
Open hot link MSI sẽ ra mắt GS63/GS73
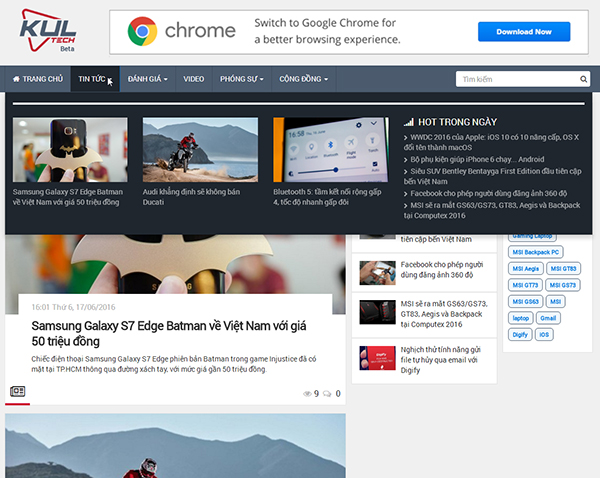(x=492, y=210)
